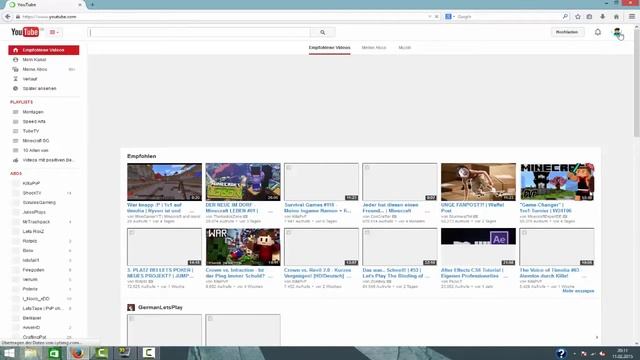Click the Hochladen upload button
Image resolution: width=640 pixels, height=360 pixels.
tap(567, 32)
